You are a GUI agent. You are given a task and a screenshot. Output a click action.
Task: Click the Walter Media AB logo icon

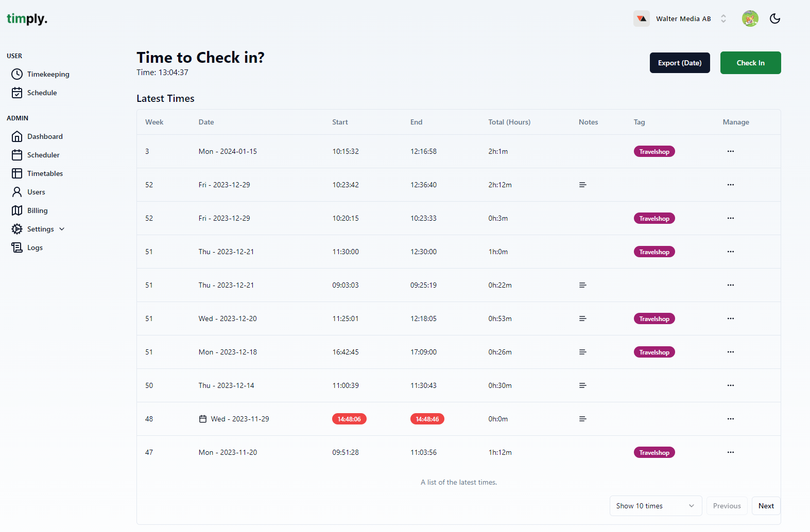click(x=642, y=19)
